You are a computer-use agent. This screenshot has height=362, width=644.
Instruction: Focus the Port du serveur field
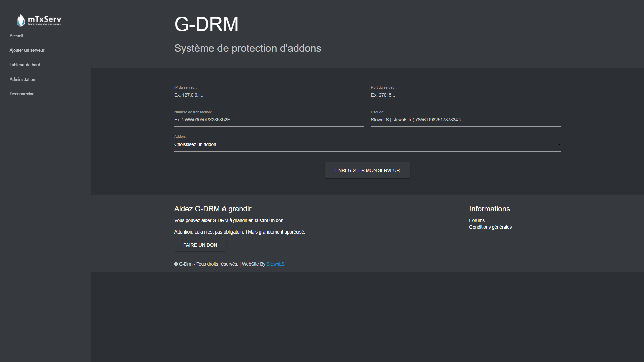point(465,95)
